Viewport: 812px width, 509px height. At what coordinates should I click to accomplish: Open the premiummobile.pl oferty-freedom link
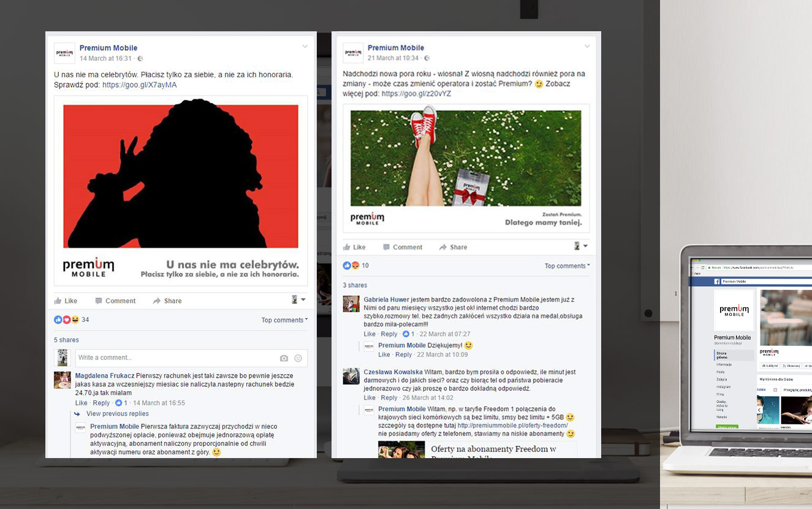tap(512, 426)
